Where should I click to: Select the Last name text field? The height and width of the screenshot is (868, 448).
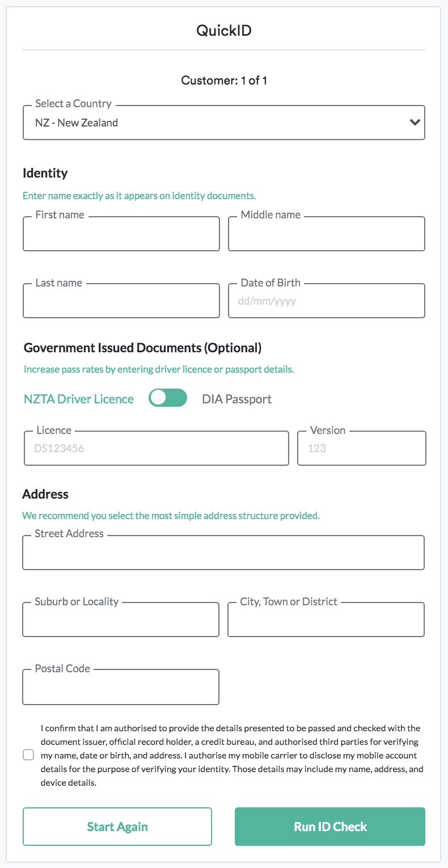click(121, 301)
